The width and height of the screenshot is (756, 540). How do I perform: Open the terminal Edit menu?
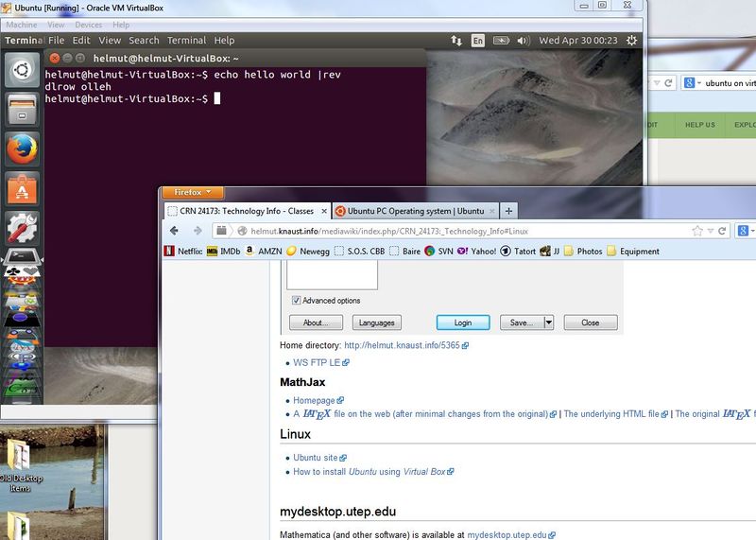81,41
